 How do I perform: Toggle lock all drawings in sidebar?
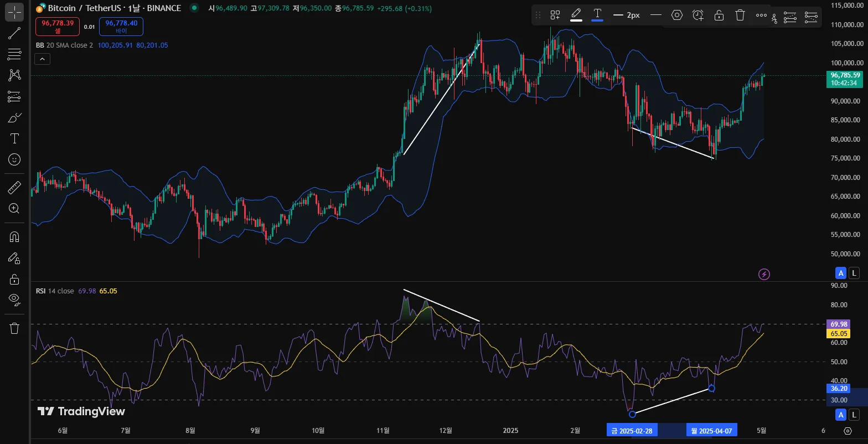tap(14, 278)
